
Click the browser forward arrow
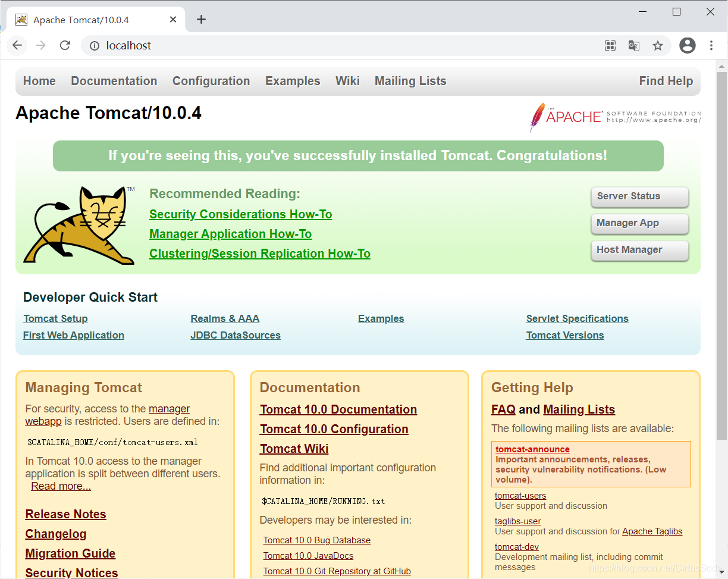pos(41,45)
